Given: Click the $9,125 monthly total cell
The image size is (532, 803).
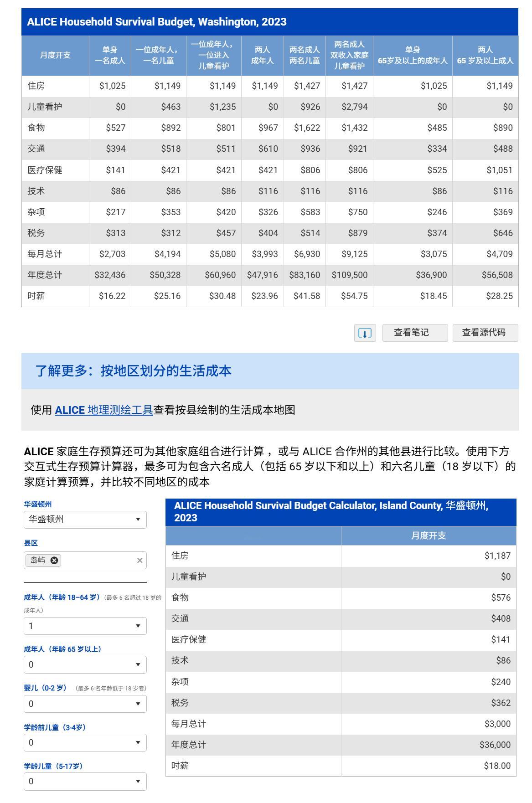Looking at the screenshot, I should pos(354,254).
